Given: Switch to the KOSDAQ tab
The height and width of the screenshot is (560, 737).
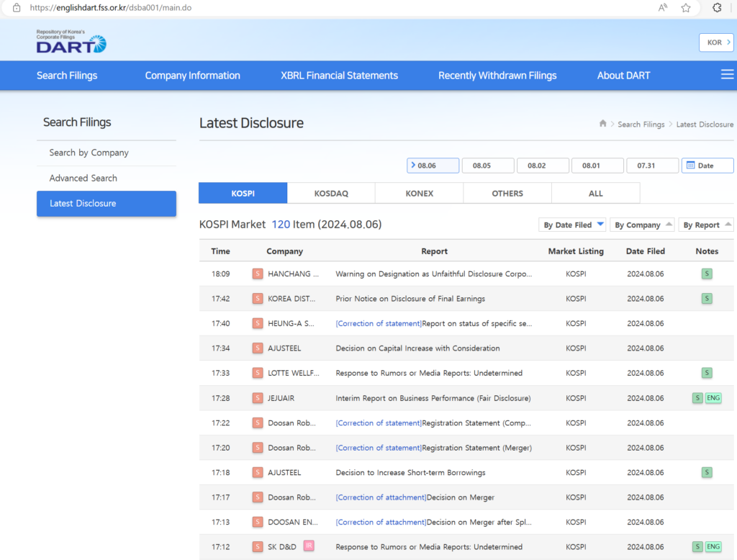Looking at the screenshot, I should coord(331,193).
